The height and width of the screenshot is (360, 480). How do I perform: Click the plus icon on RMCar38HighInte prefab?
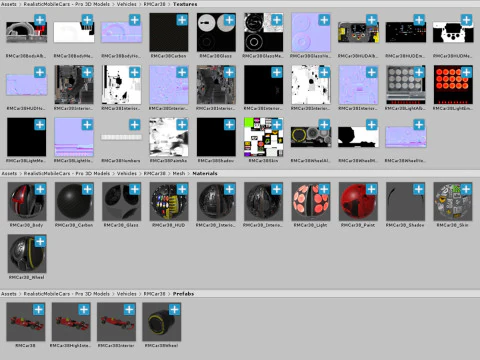click(84, 310)
